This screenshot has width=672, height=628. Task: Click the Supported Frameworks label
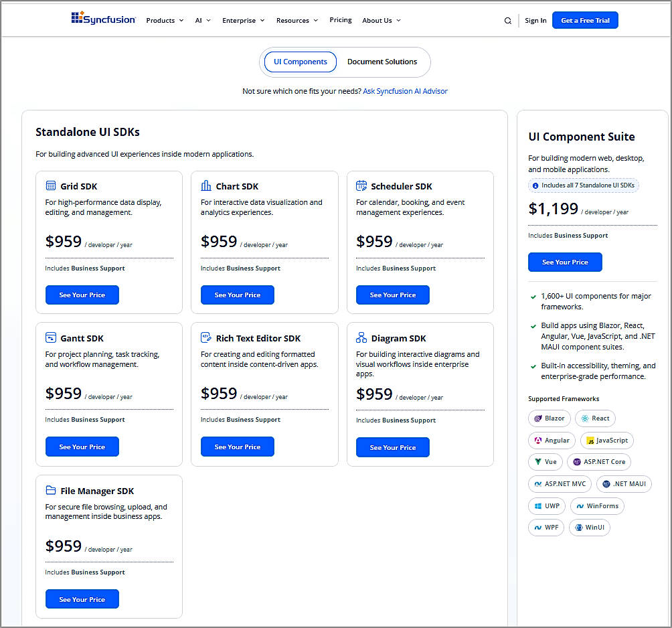coord(564,399)
